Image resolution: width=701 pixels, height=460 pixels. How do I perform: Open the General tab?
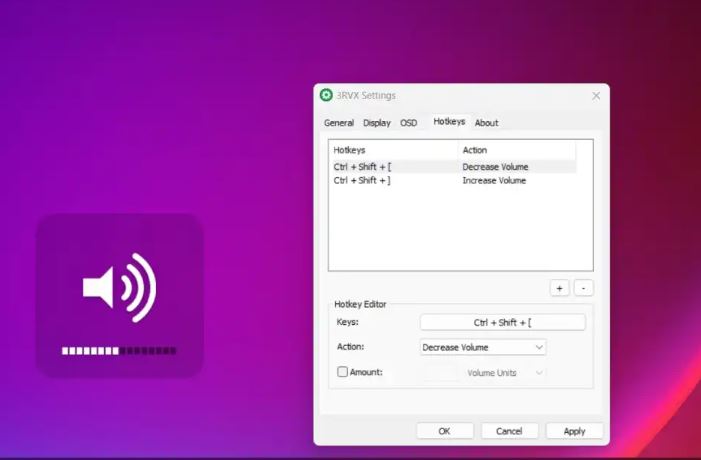pos(339,123)
